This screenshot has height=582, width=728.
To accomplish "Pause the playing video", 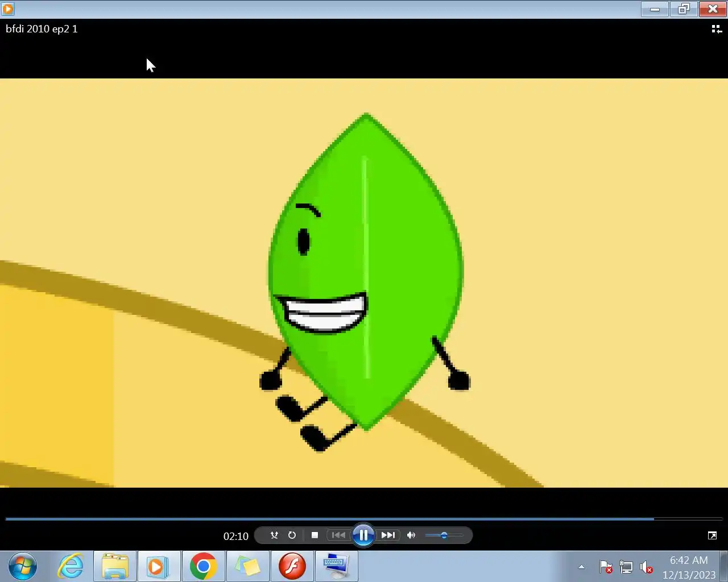I will pos(363,535).
